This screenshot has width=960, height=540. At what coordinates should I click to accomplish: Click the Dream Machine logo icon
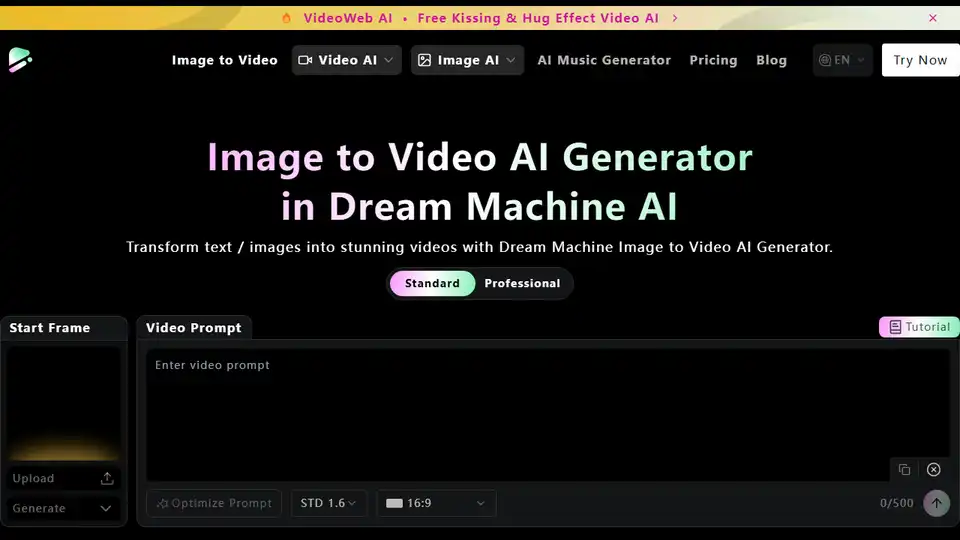pos(20,60)
